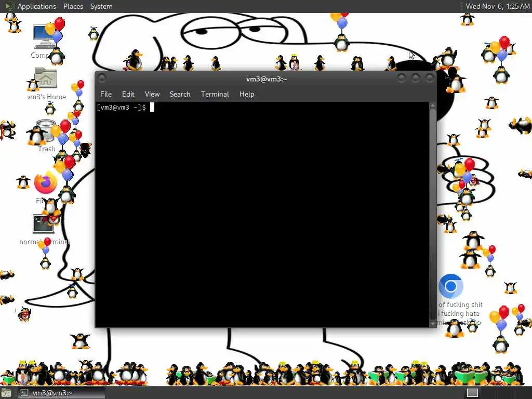Select the blue Chromium desktop icon

(x=450, y=286)
